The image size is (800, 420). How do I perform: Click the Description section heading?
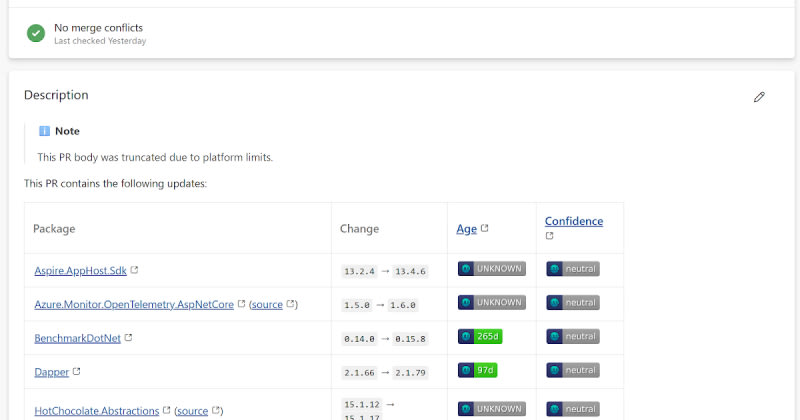[x=56, y=95]
